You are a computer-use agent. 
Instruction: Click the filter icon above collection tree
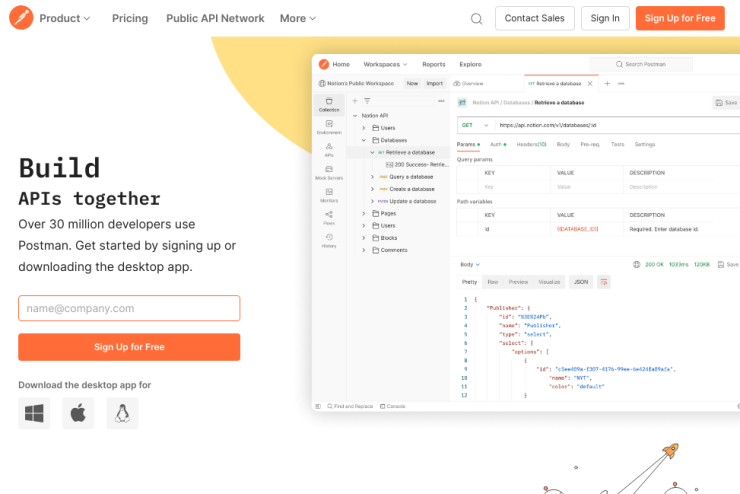click(x=367, y=100)
